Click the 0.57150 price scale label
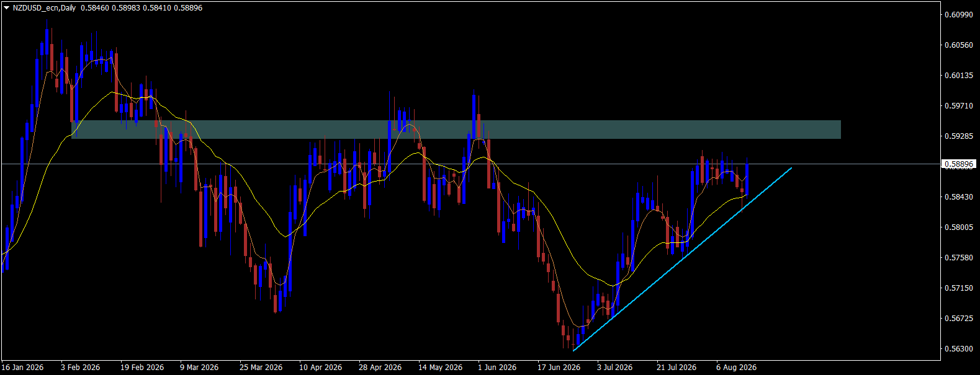The image size is (980, 375). coord(958,288)
